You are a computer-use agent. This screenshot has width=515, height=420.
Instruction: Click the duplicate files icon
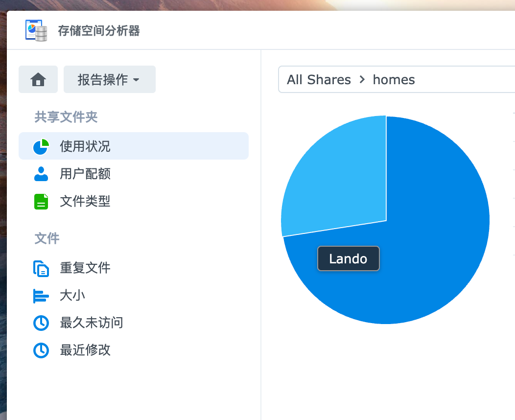[41, 268]
